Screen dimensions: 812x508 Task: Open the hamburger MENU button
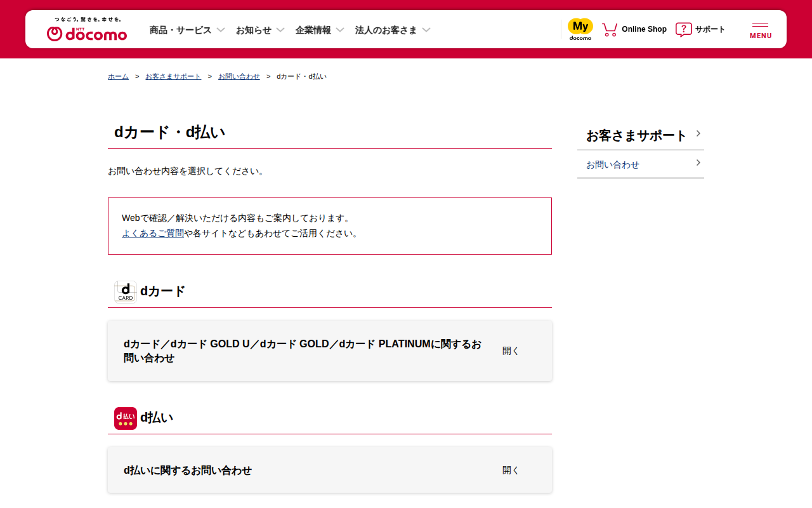click(761, 30)
